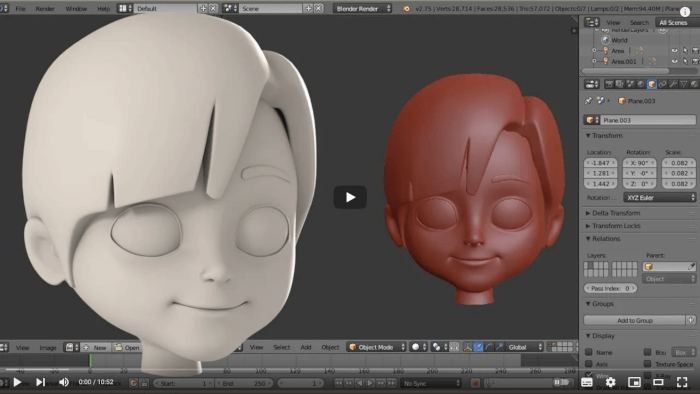The height and width of the screenshot is (394, 700).
Task: Enable theater mode view
Action: tap(658, 382)
